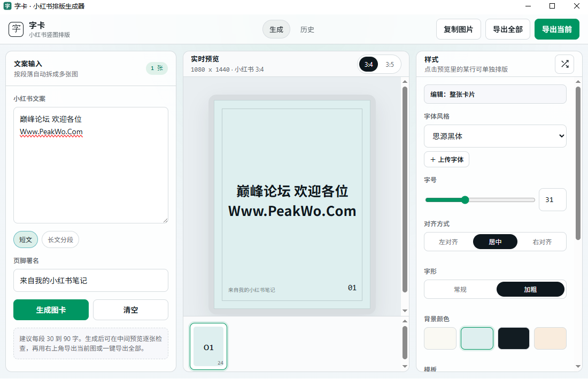Screen dimensions: 588x379
Task: Pick the peach background swatch
Action: 550,338
